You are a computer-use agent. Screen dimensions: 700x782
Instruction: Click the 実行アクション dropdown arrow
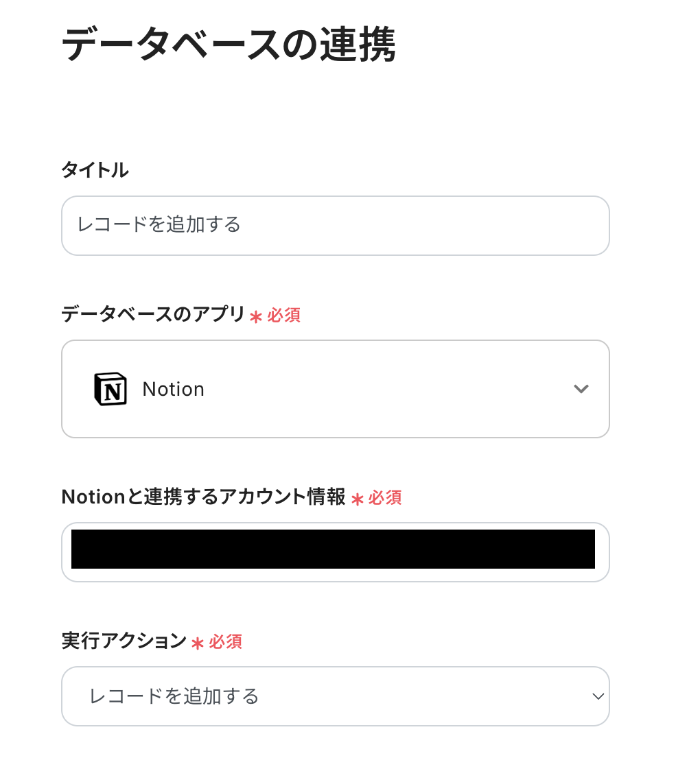click(598, 696)
